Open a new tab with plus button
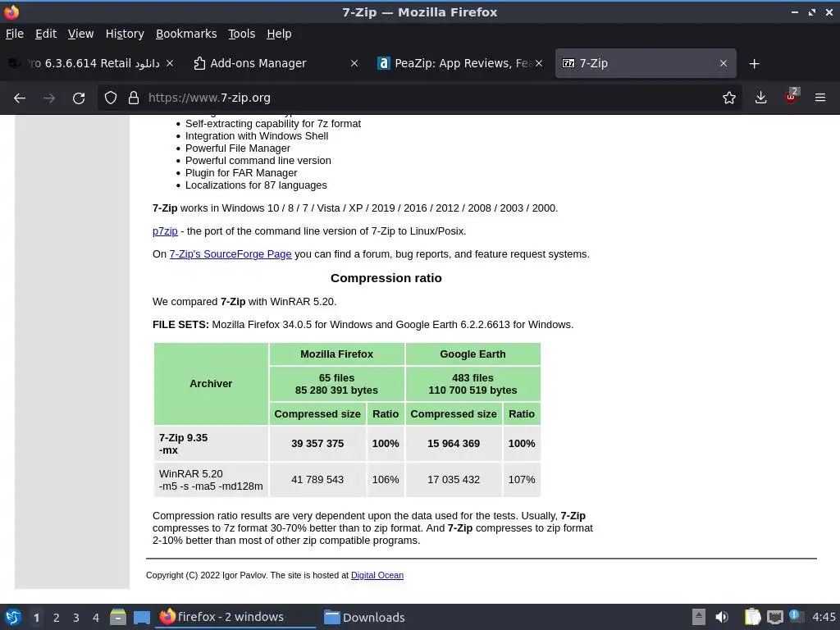840x630 pixels. [755, 64]
